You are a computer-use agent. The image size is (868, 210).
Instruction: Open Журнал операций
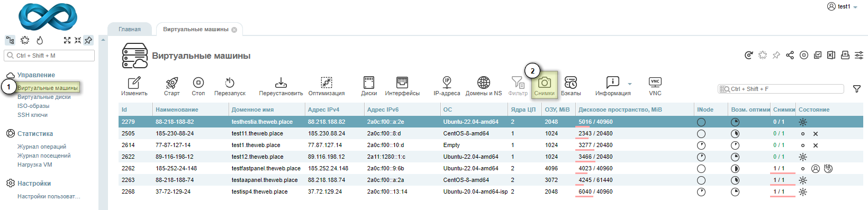tap(42, 147)
